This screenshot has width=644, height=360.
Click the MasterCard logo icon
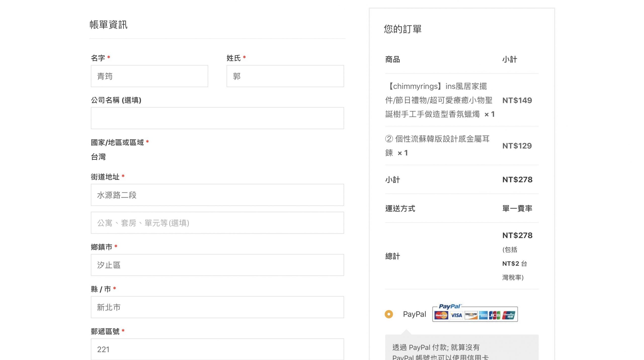441,315
